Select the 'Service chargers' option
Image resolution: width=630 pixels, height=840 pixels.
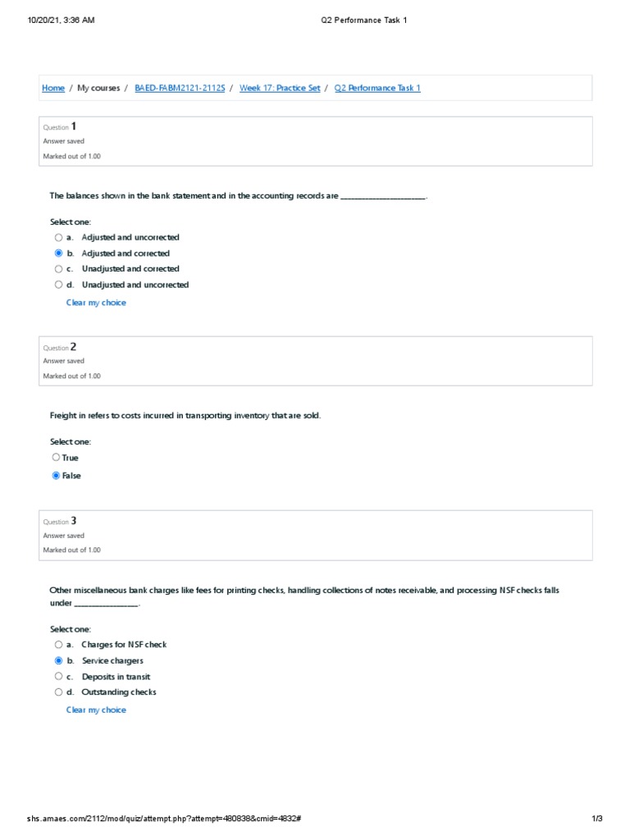(58, 660)
